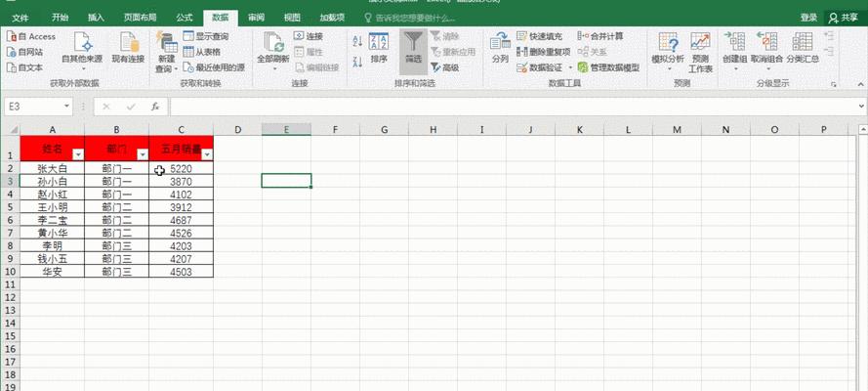Open what-if analysis (模拟分析) menu

[x=668, y=52]
